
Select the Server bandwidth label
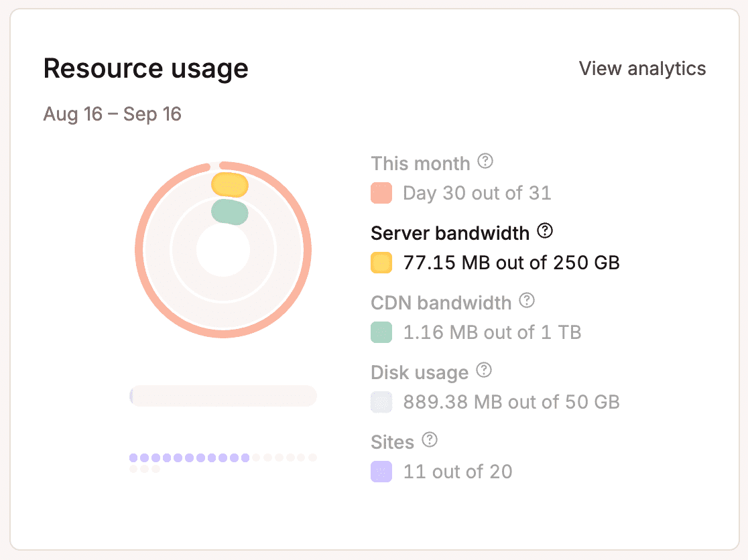tap(450, 233)
